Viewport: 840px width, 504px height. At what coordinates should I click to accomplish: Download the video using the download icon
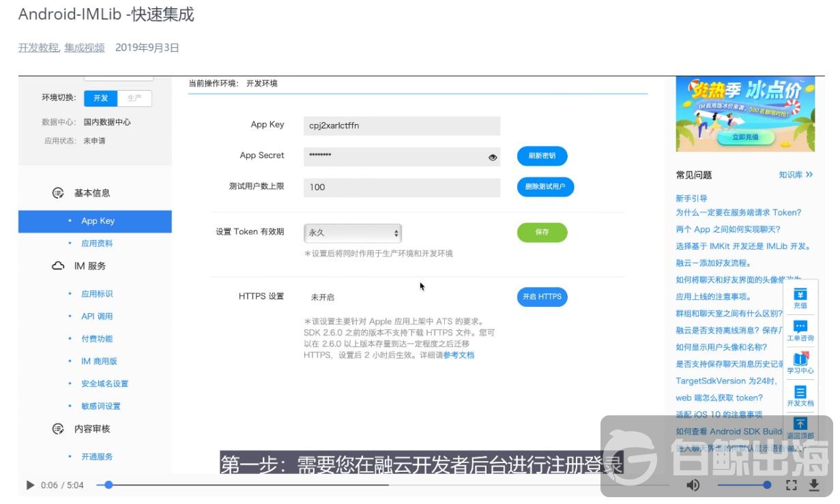(813, 485)
